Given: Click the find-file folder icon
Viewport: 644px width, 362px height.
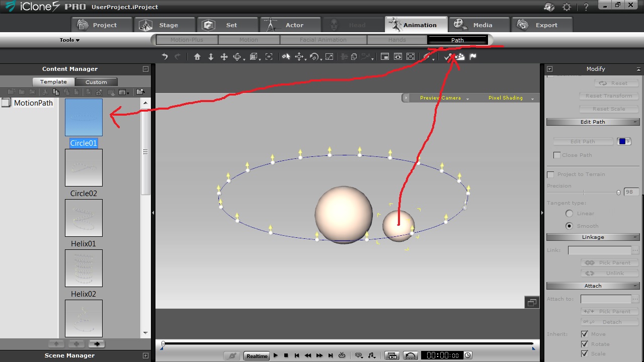Looking at the screenshot, I should pos(140,92).
